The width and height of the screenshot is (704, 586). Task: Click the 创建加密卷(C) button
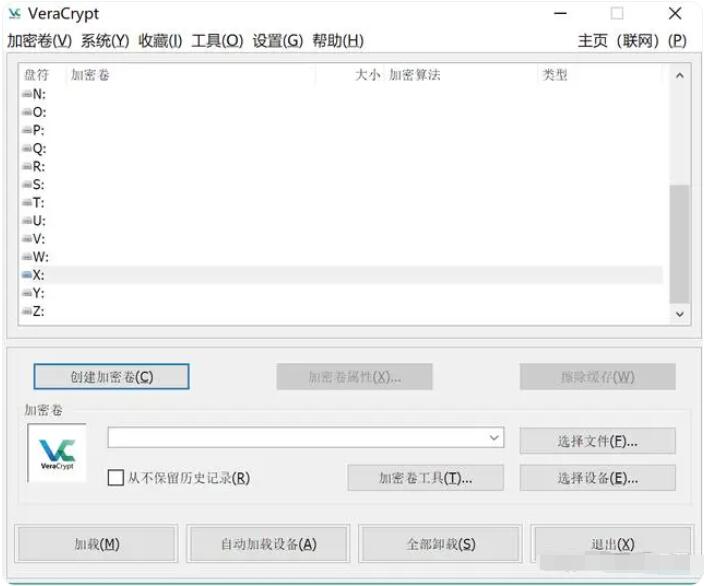pos(111,377)
